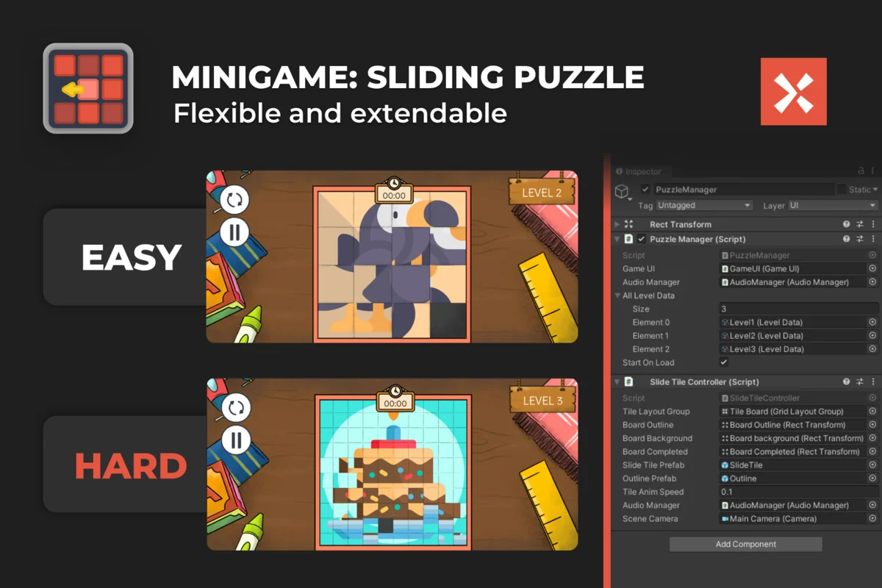Select the Inspector tab
Viewport: 882px width, 588px height.
pos(642,171)
